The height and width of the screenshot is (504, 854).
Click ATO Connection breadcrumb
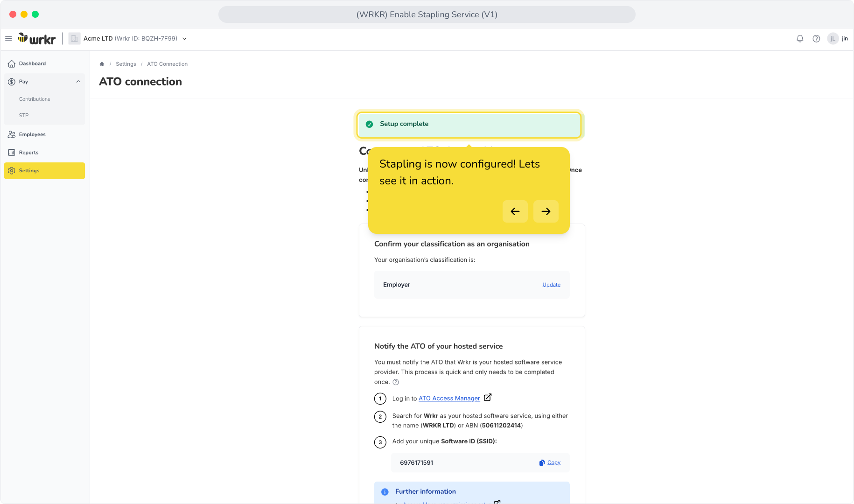click(x=168, y=64)
